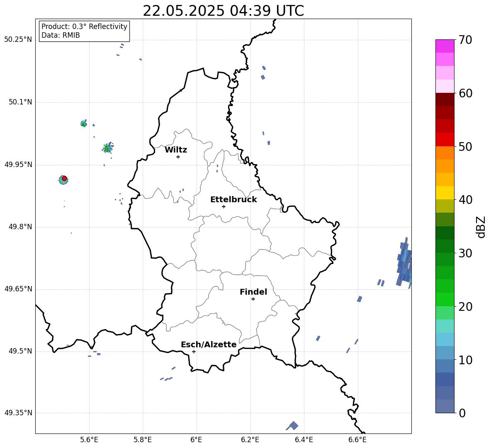Click the 50.25°N latitude tick label

[18, 40]
